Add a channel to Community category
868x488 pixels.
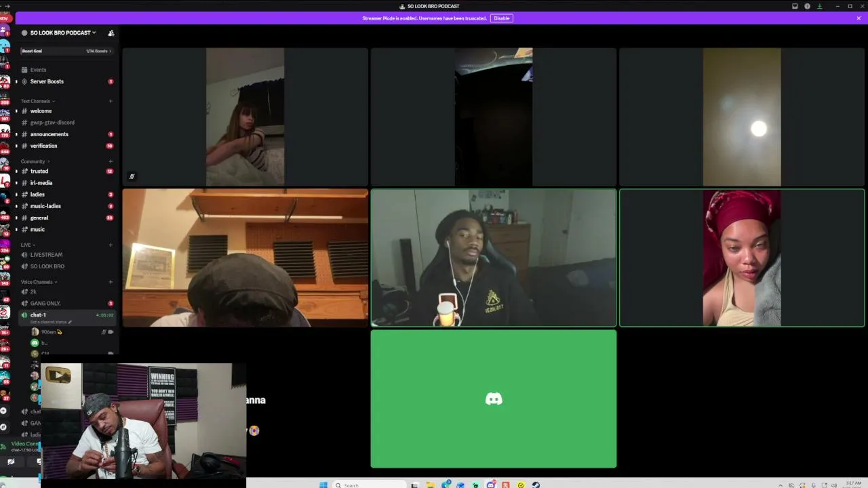111,161
